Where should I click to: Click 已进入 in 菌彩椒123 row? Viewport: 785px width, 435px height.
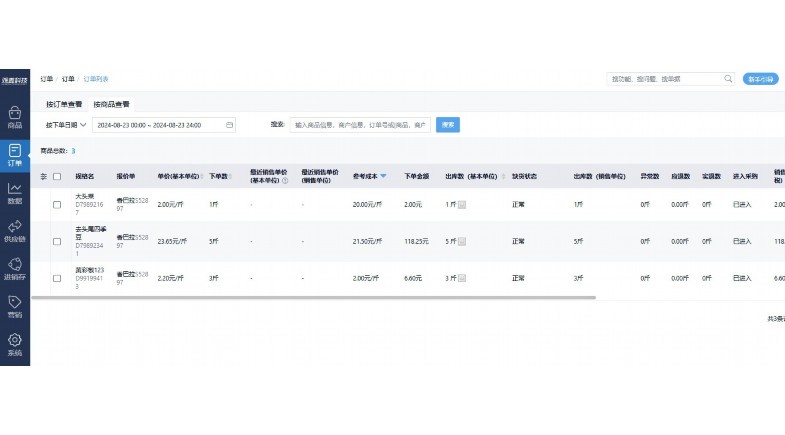click(742, 278)
